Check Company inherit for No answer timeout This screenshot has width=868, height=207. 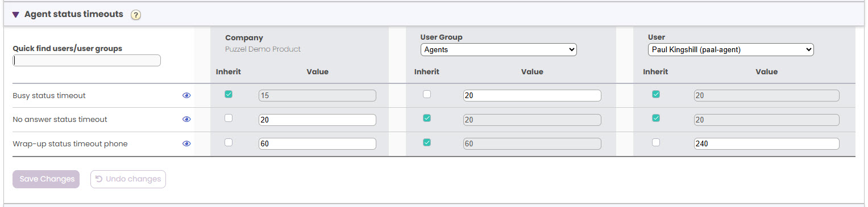229,118
